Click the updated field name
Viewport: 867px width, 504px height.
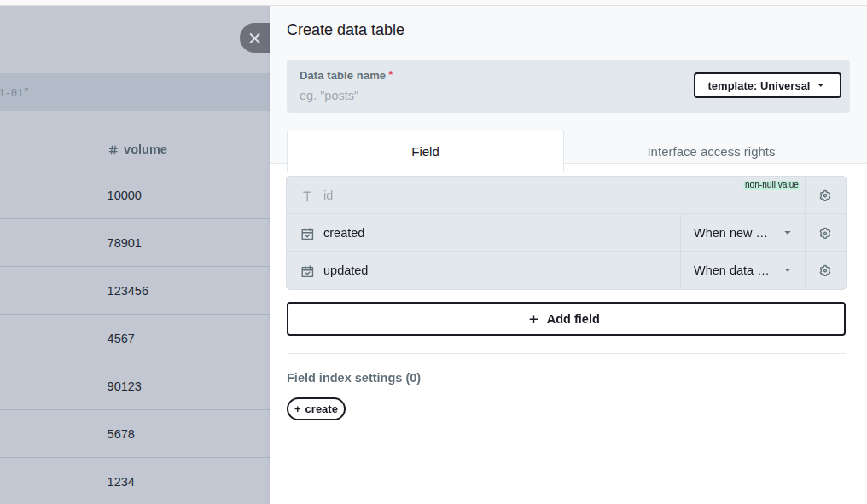pos(346,271)
